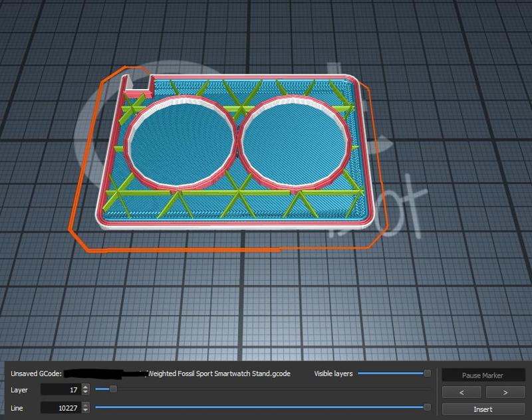Focus the Layer number input field
The width and height of the screenshot is (532, 420).
tap(60, 389)
